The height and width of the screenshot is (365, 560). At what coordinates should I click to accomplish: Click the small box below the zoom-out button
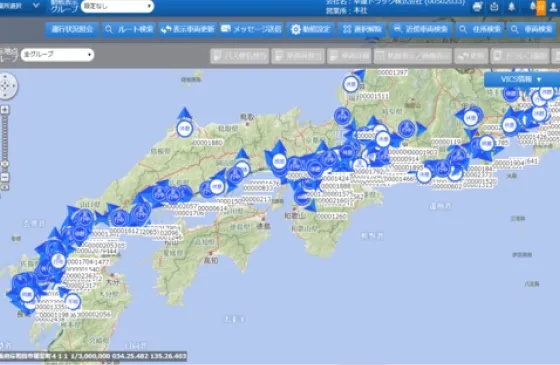[x=5, y=187]
